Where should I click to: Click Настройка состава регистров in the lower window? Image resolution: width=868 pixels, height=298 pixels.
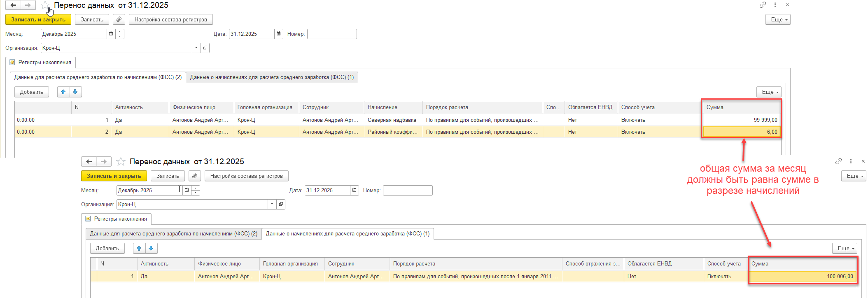[246, 176]
